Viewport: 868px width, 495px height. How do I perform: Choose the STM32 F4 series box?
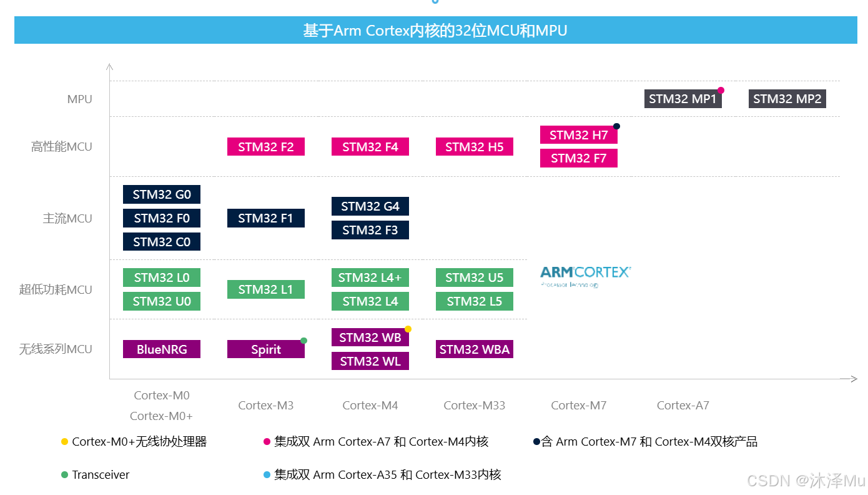370,147
